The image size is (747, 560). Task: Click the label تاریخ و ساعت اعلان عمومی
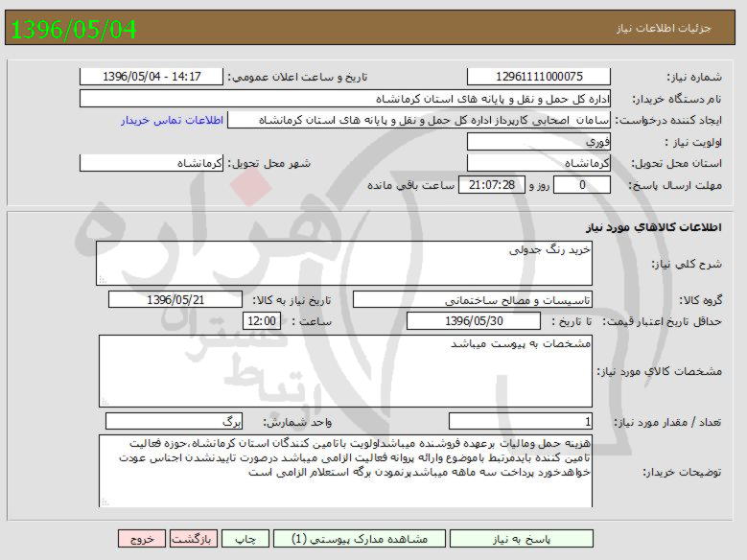(297, 77)
